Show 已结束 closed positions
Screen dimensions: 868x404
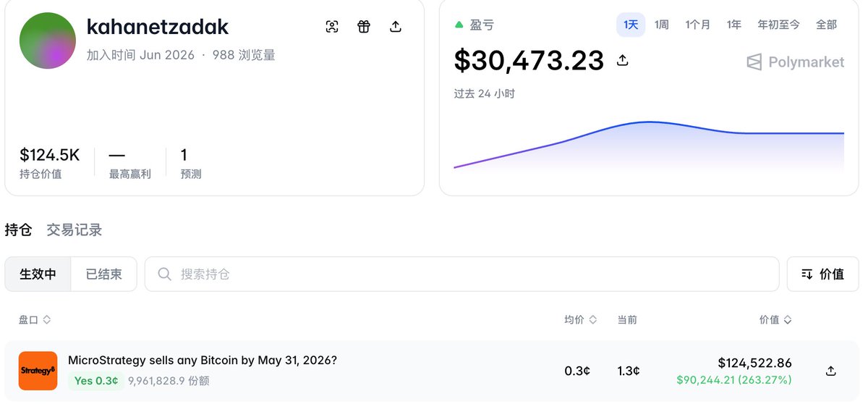pyautogui.click(x=103, y=274)
